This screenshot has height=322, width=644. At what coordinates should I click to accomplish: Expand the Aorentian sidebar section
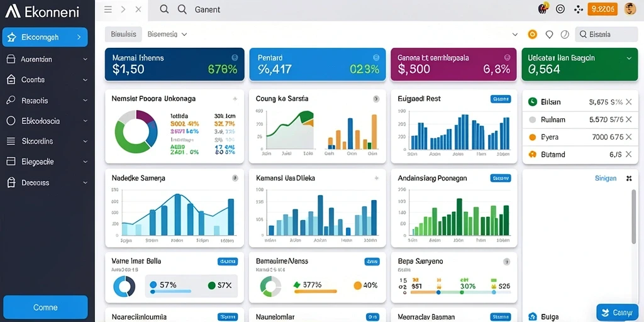(85, 59)
